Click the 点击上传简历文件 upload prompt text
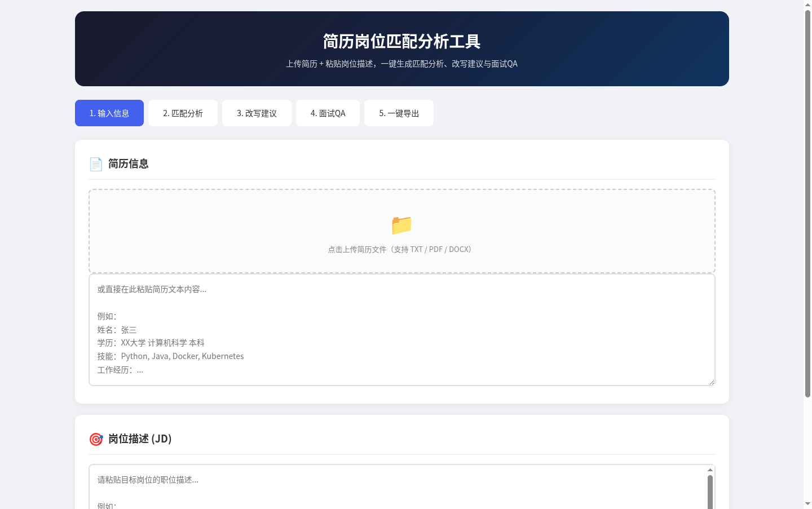The height and width of the screenshot is (509, 812). [401, 249]
